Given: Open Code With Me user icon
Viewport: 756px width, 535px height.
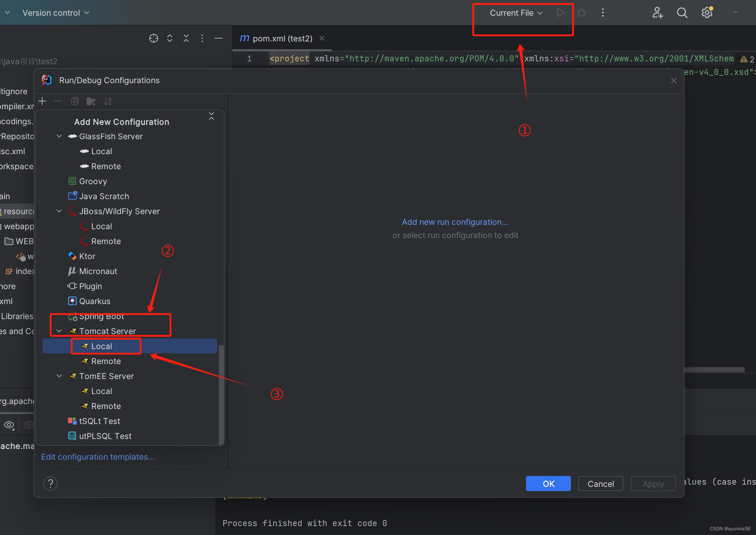Looking at the screenshot, I should pos(657,13).
